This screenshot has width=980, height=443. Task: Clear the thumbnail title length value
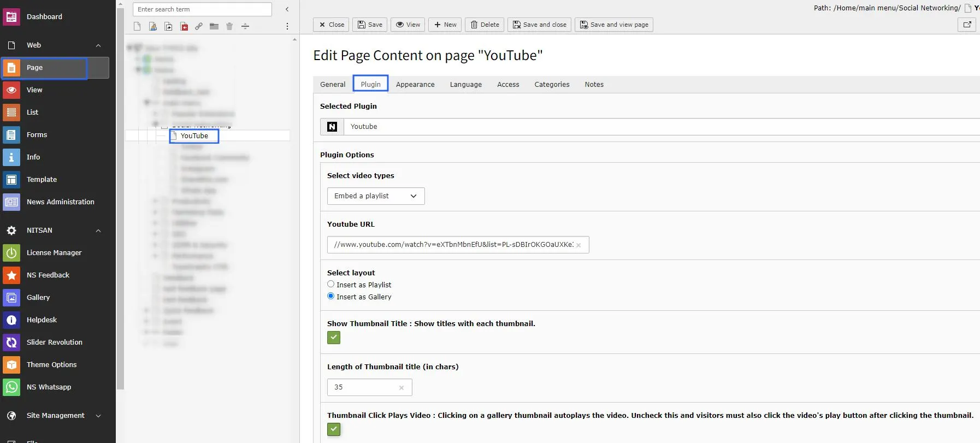tap(402, 388)
